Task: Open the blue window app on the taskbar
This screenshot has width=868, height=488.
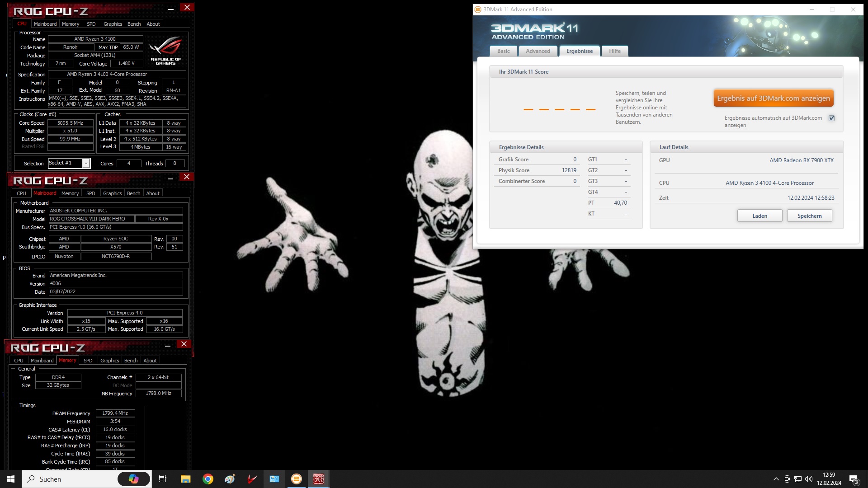Action: click(274, 479)
